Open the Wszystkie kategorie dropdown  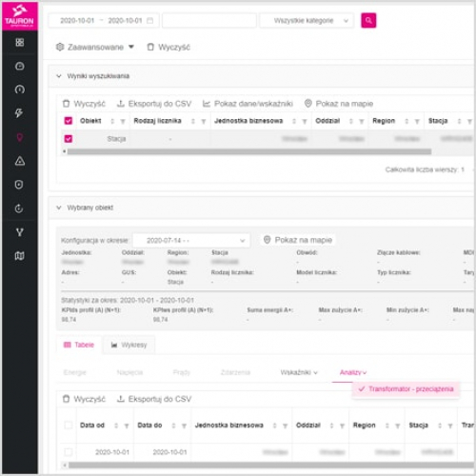(x=307, y=21)
